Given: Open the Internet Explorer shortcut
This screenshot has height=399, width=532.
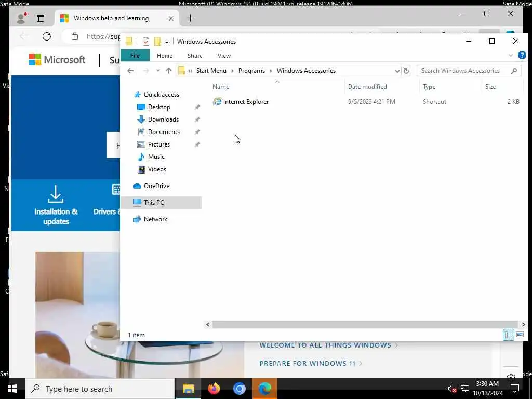Looking at the screenshot, I should tap(241, 102).
